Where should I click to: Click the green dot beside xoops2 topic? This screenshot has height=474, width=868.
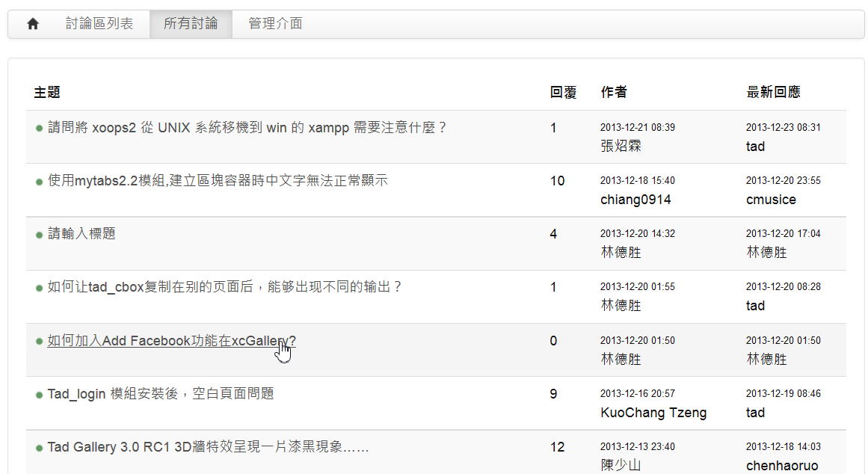pos(39,129)
